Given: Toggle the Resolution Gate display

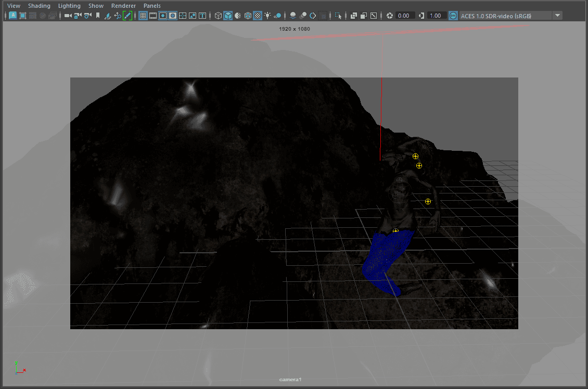Looking at the screenshot, I should coord(163,16).
